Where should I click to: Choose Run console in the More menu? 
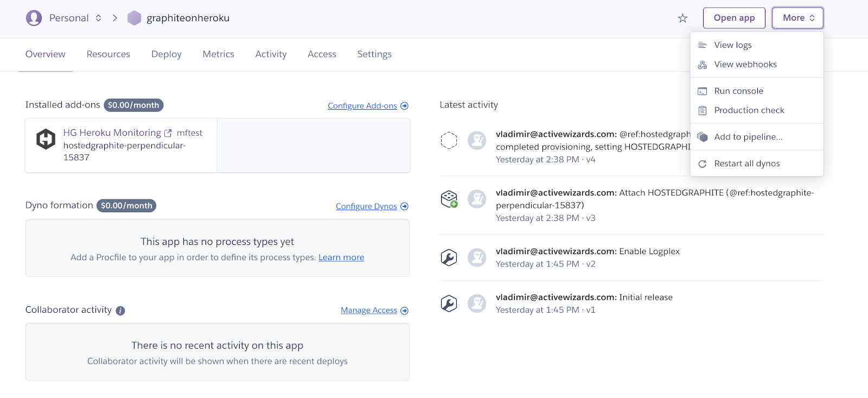point(757,91)
